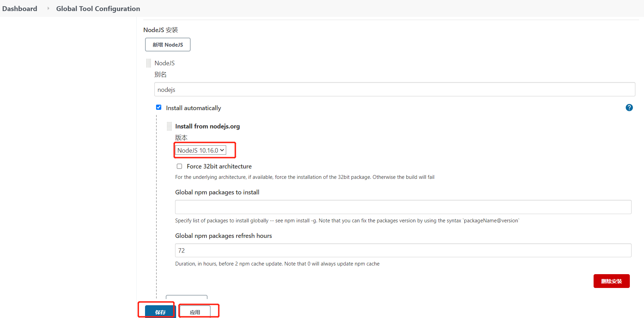Open help for Install automatically
The image size is (644, 318).
click(629, 108)
